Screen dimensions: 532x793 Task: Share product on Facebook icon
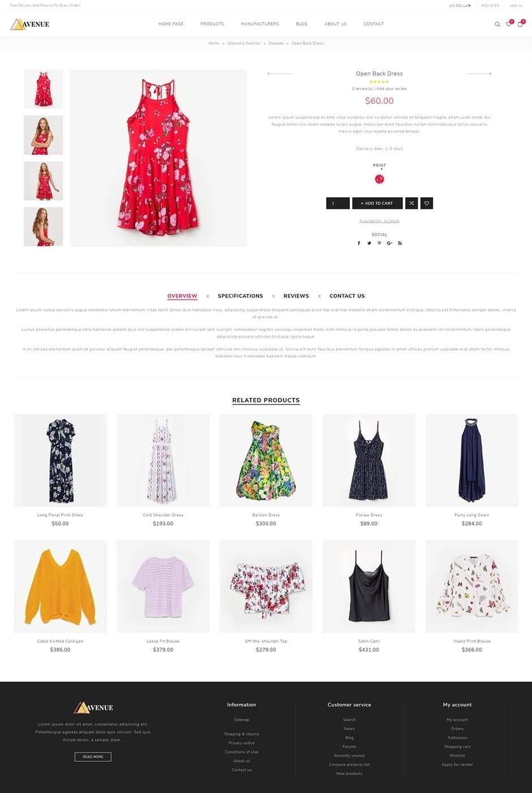pyautogui.click(x=359, y=243)
